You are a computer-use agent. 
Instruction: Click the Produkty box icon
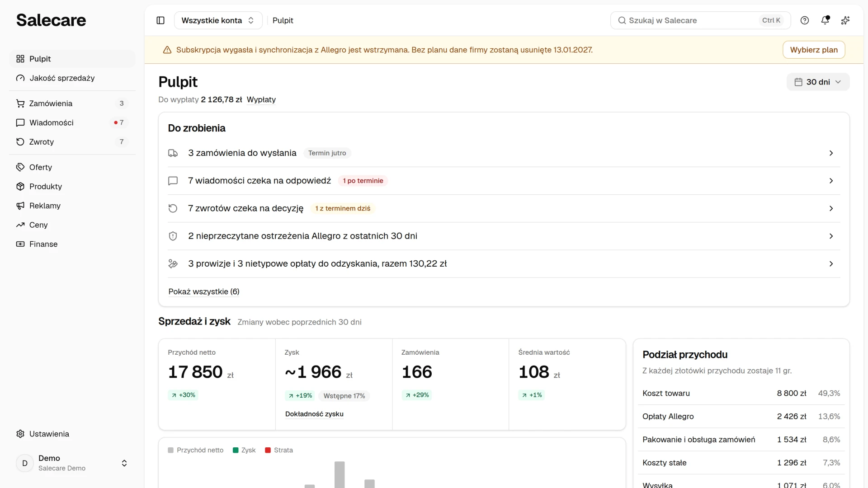click(20, 187)
